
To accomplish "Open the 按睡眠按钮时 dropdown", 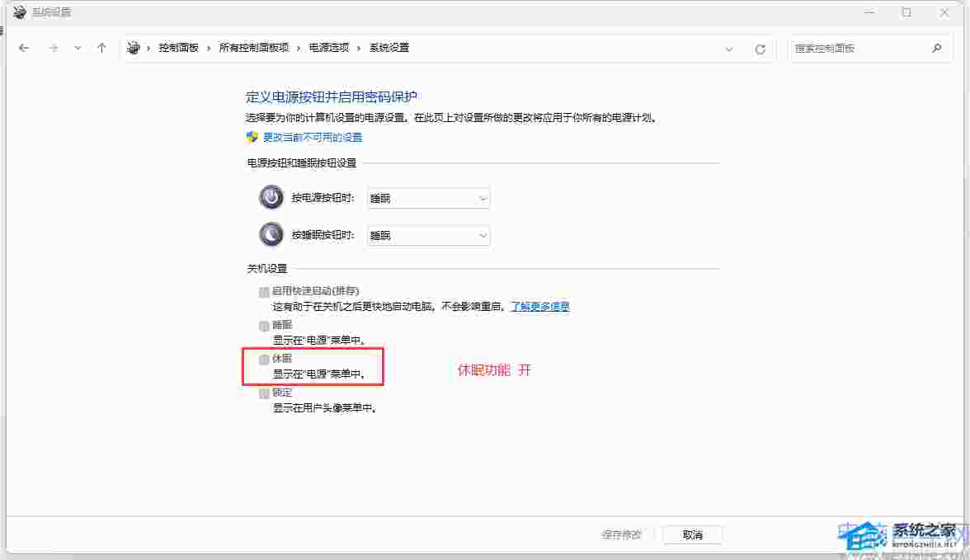I will (x=428, y=236).
